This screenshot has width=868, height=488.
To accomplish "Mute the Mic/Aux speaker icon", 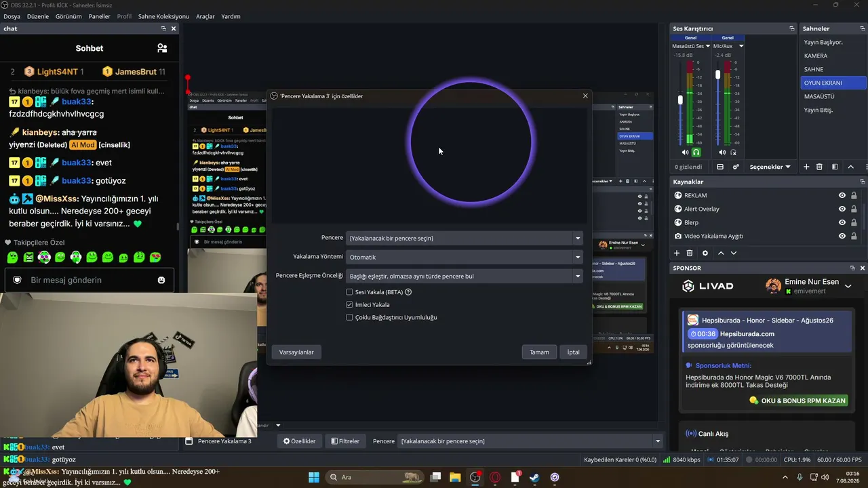I will [x=722, y=152].
